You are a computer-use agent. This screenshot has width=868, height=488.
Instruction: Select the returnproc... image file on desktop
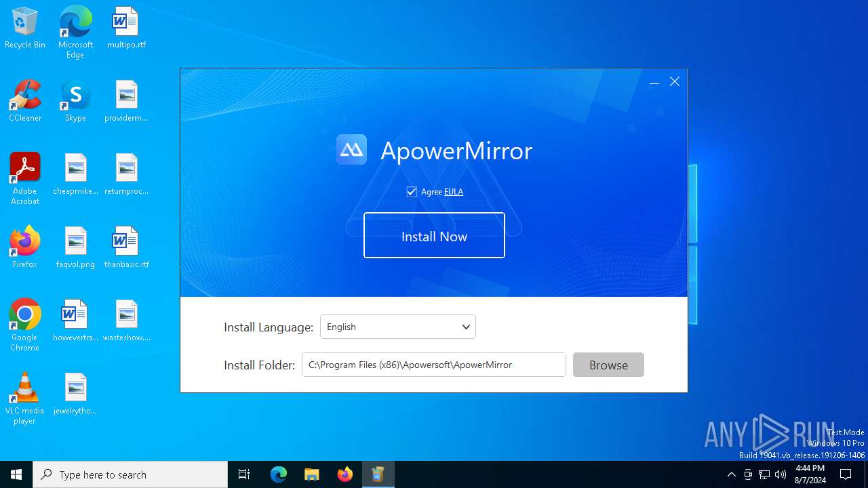coord(126,175)
